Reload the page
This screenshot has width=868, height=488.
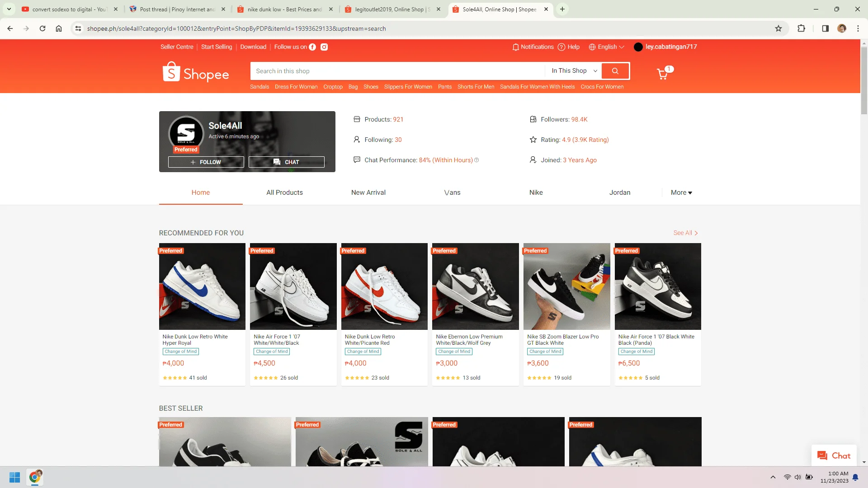[x=42, y=28]
